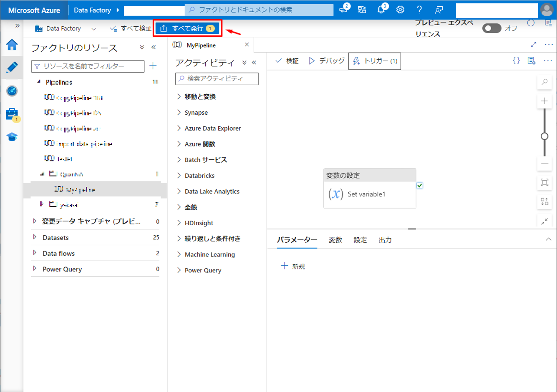Open canvas search magnifier

tap(544, 82)
